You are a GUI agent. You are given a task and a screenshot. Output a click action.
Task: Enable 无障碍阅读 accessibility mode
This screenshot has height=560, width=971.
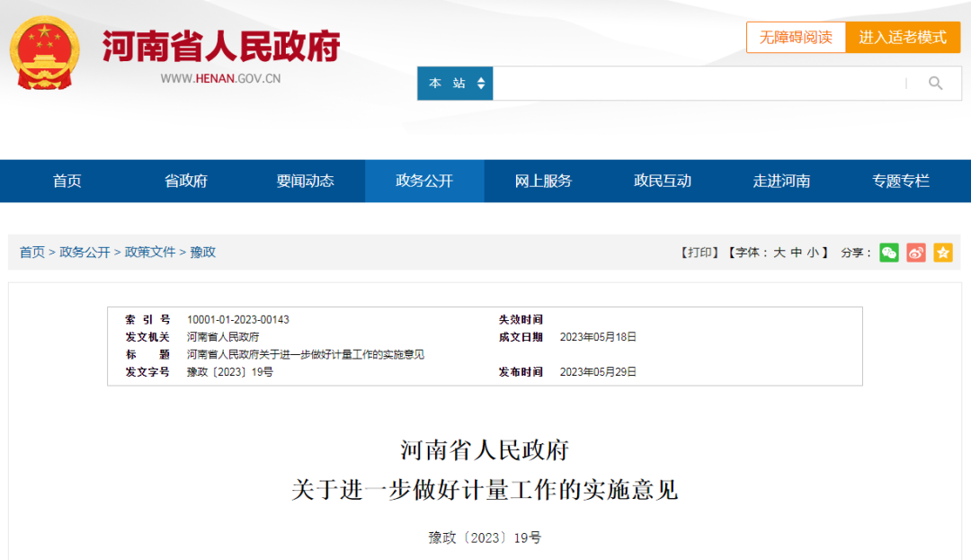tap(796, 38)
